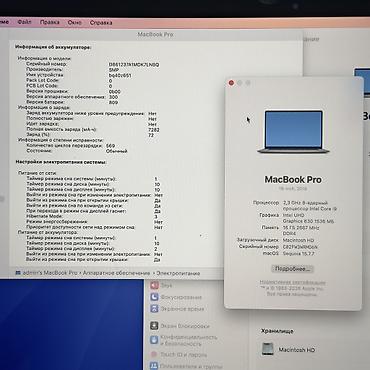This screenshot has width=370, height=370.
Task: Click the device name value bq40z651
Action: pyautogui.click(x=120, y=75)
